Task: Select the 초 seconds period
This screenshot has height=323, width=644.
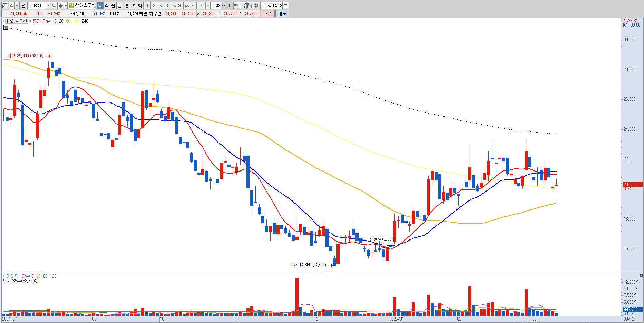Action: [133, 6]
